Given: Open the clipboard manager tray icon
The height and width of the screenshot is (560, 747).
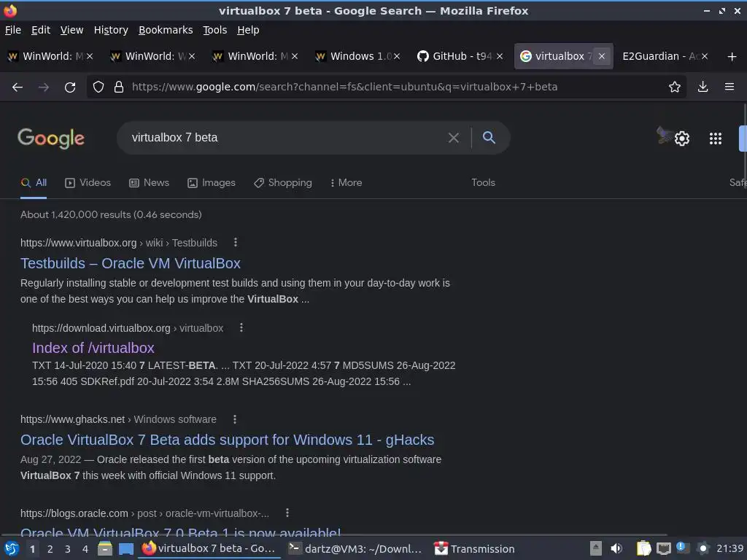Looking at the screenshot, I should point(643,548).
